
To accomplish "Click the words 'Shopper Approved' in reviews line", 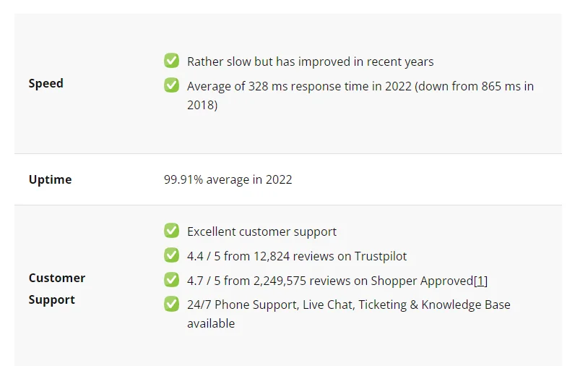I will pyautogui.click(x=422, y=281).
